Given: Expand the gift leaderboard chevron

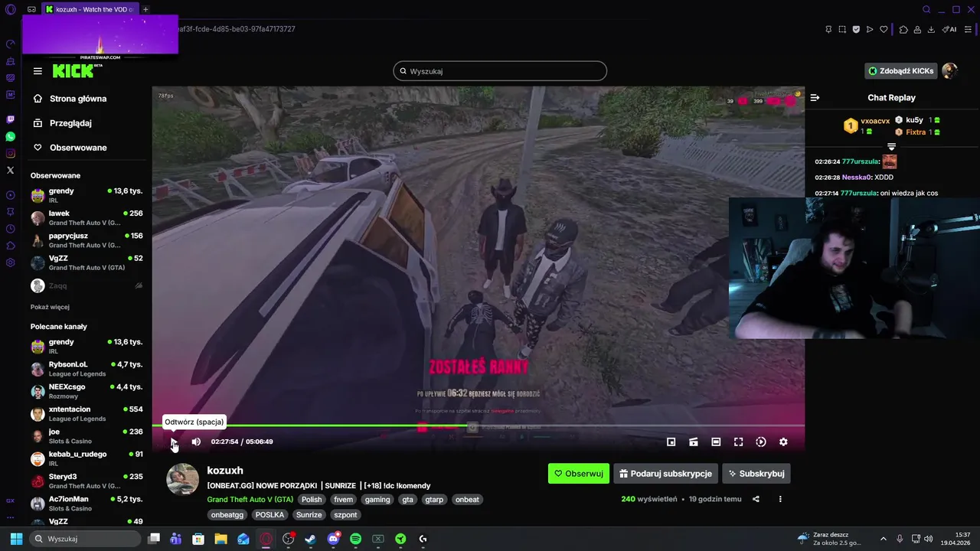Looking at the screenshot, I should click(891, 146).
